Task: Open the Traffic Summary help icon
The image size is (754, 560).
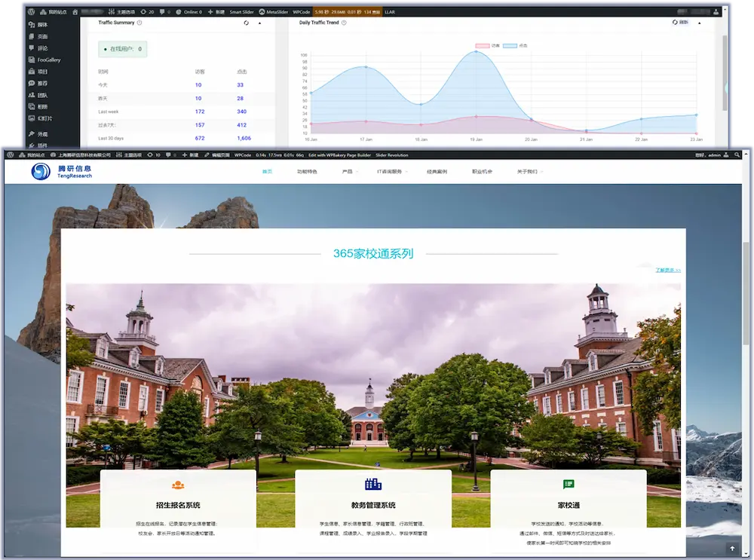Action: pos(139,23)
